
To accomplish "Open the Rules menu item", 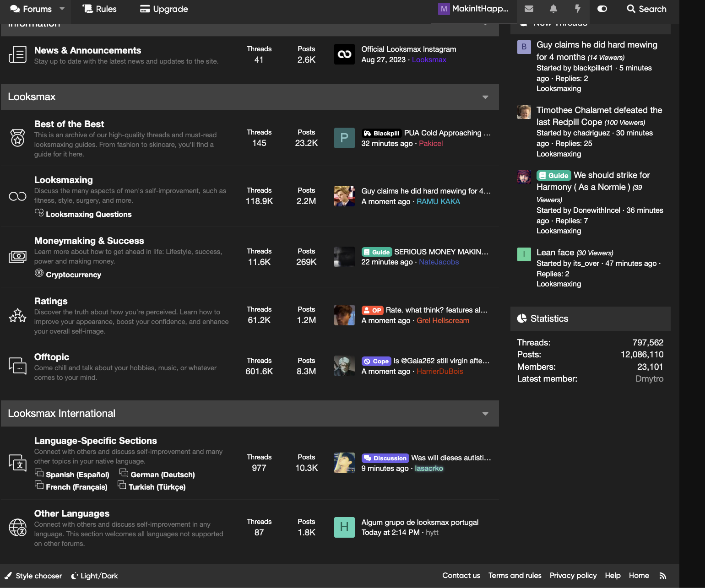I will point(99,9).
